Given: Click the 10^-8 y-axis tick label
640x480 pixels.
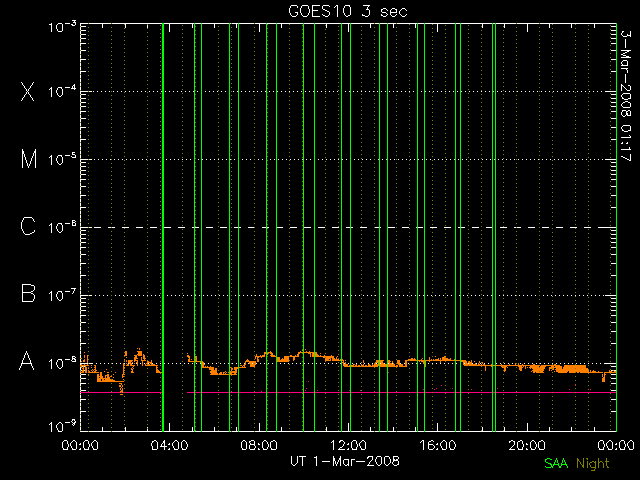Looking at the screenshot, I should [x=62, y=363].
